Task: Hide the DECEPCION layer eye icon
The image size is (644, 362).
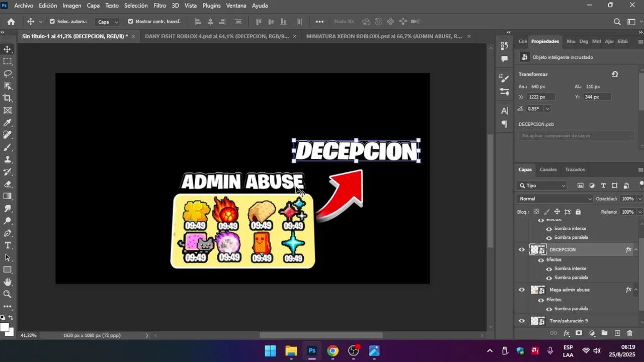Action: [521, 249]
